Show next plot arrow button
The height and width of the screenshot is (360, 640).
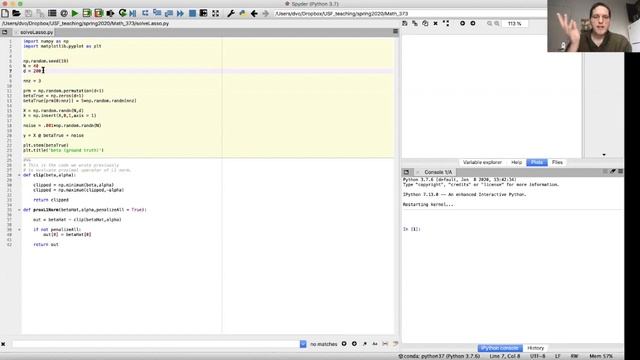click(473, 24)
